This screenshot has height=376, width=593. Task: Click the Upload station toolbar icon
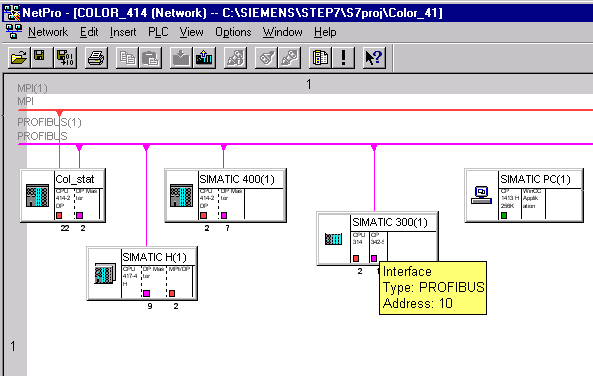point(204,58)
